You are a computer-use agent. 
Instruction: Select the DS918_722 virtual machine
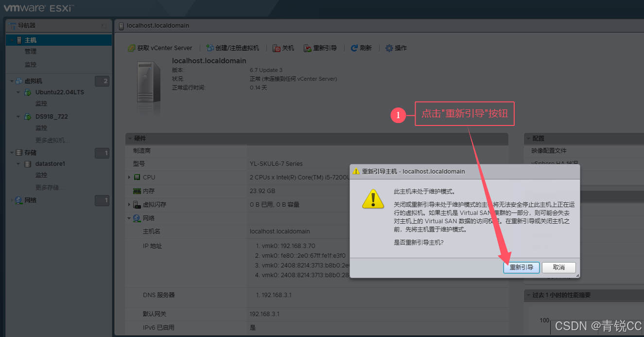(52, 117)
